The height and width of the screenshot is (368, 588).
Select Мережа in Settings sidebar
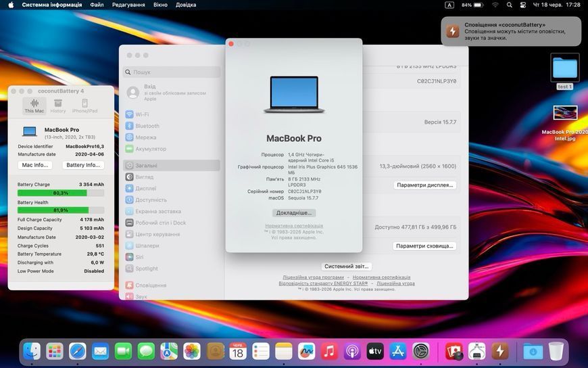coord(172,137)
